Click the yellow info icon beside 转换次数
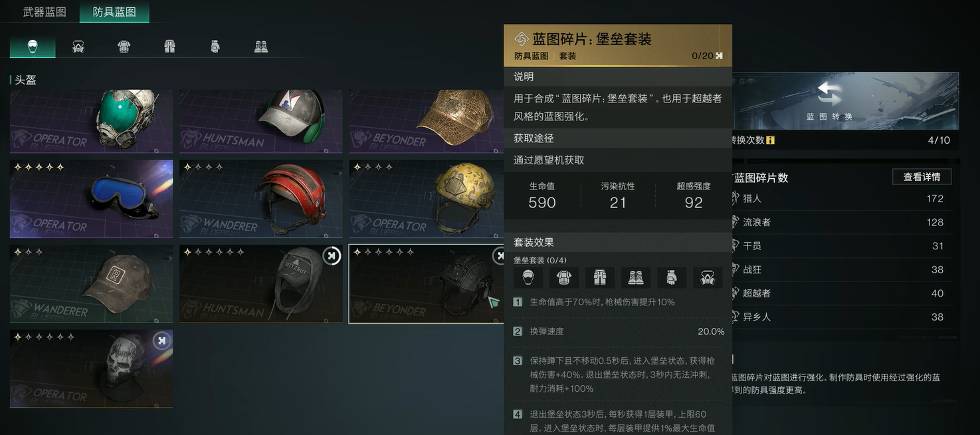 click(x=770, y=140)
